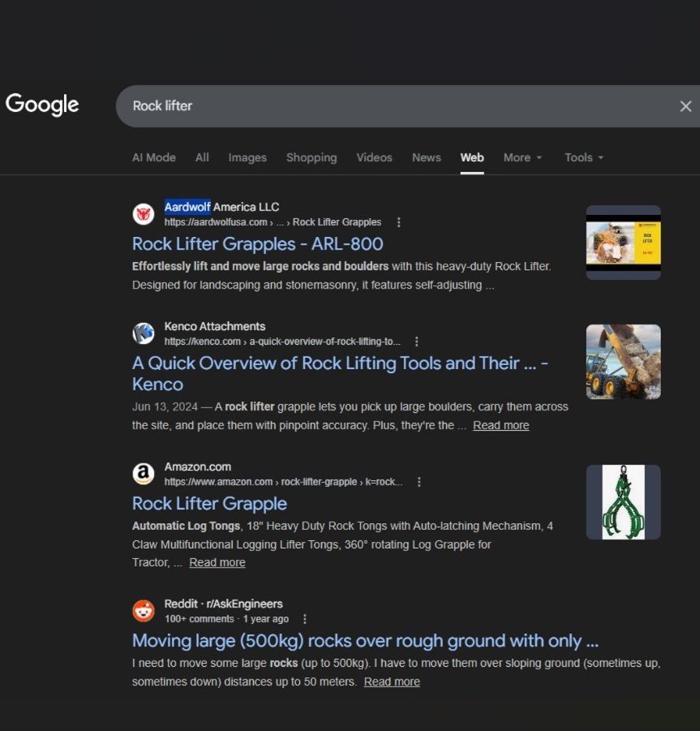The image size is (700, 731).
Task: Open three-dot menu for Aardwolf result
Action: [398, 222]
